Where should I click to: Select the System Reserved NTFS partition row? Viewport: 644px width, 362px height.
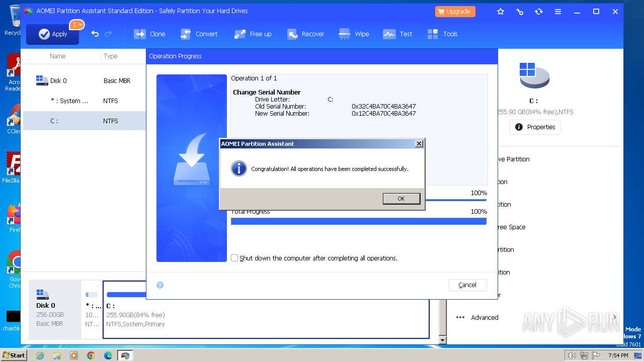click(x=85, y=101)
